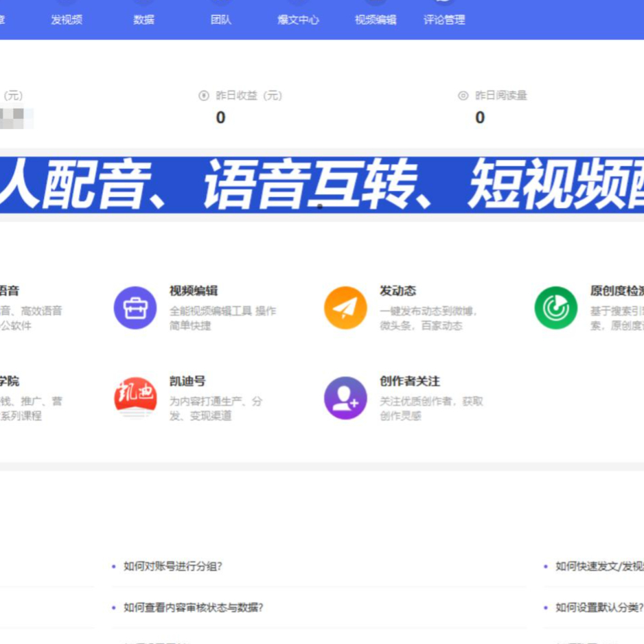Screen dimensions: 644x644
Task: Click the blue 语音互转 promotional banner
Action: [322, 184]
